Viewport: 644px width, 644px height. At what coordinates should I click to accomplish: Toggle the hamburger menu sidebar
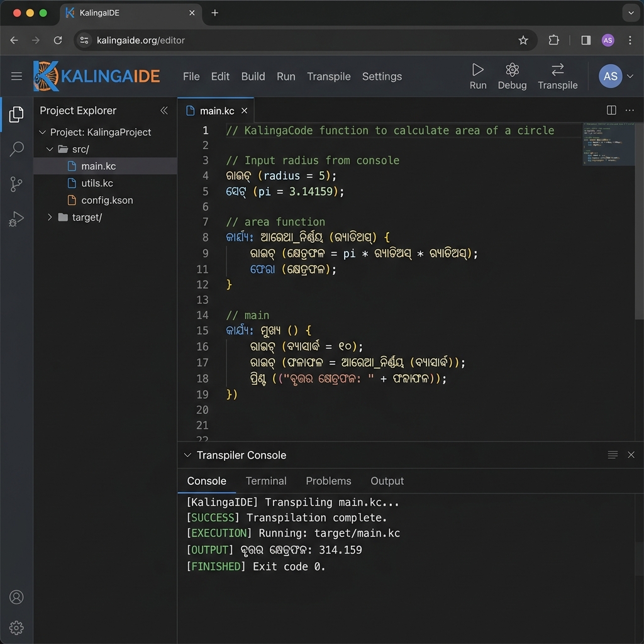pyautogui.click(x=16, y=76)
